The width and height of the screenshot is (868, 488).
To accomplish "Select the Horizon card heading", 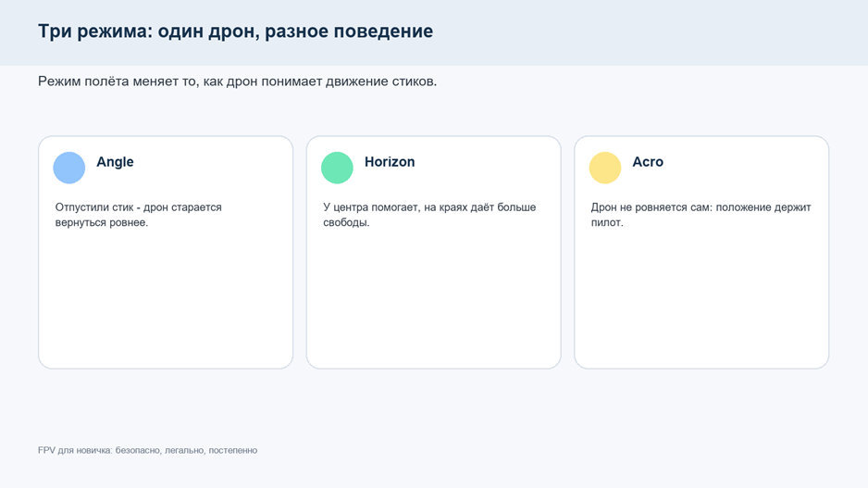I will [390, 162].
